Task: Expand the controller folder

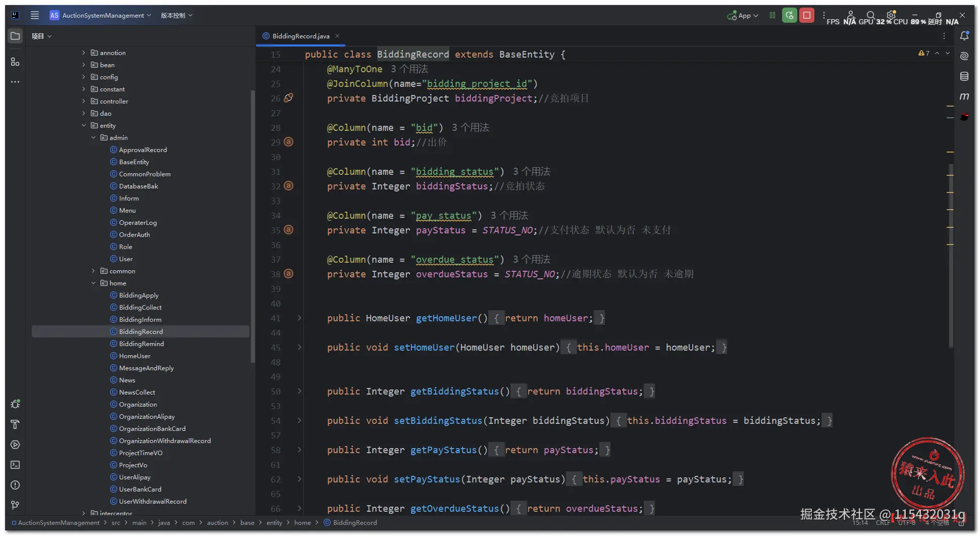Action: tap(84, 101)
